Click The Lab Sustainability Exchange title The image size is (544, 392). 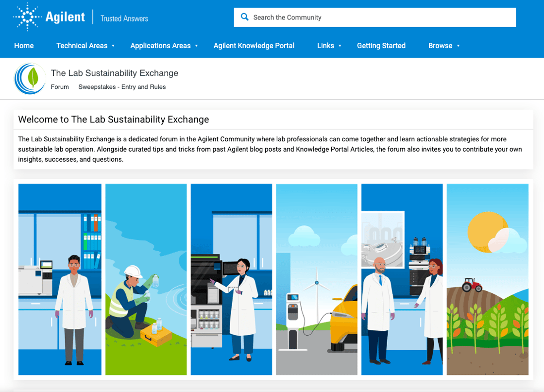click(115, 73)
